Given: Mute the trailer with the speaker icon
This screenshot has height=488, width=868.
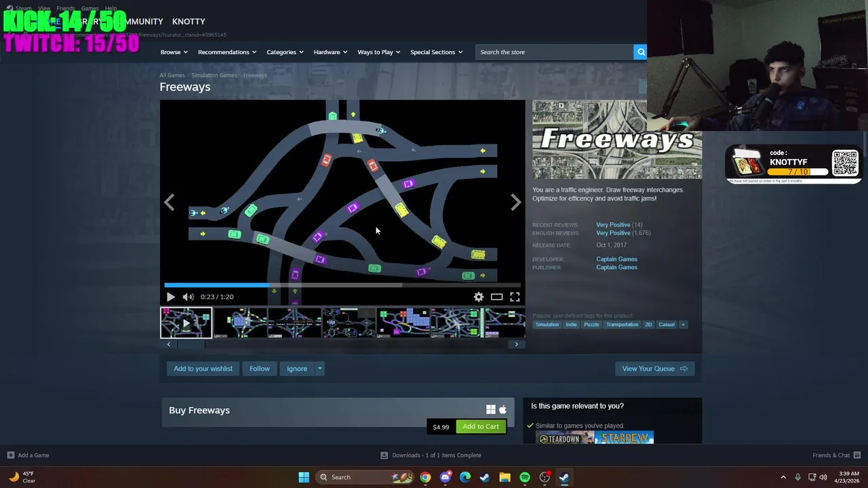Looking at the screenshot, I should click(x=188, y=297).
